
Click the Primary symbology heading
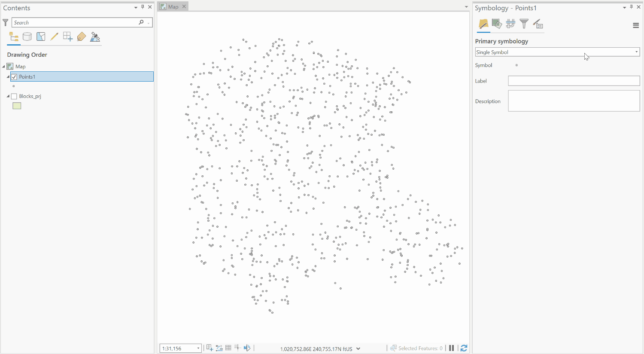pos(501,41)
